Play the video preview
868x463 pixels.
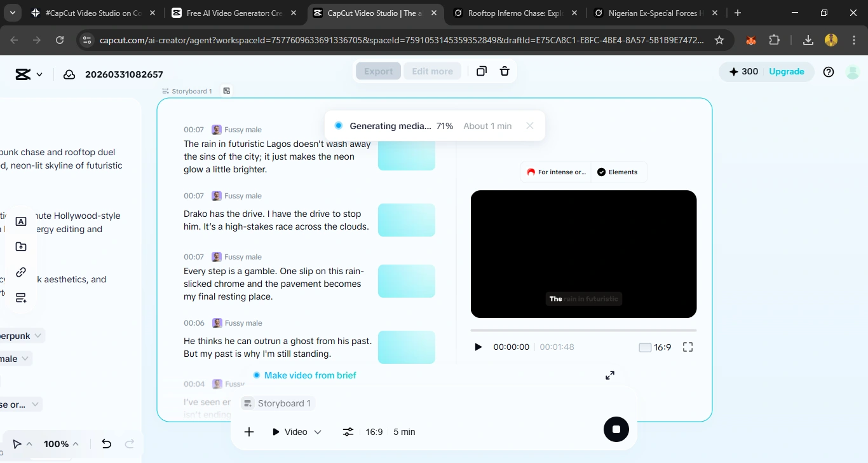[x=478, y=347]
